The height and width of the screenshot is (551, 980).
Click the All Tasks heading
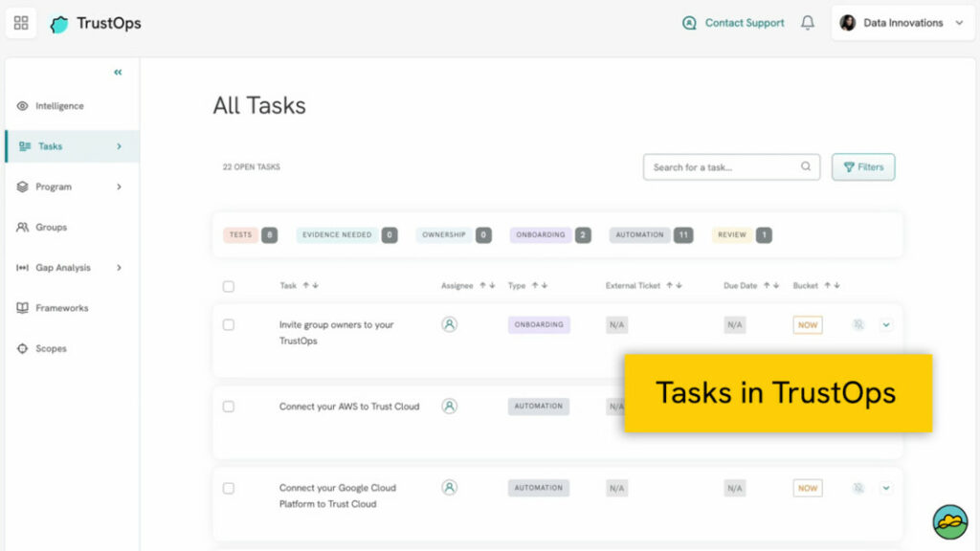tap(259, 105)
